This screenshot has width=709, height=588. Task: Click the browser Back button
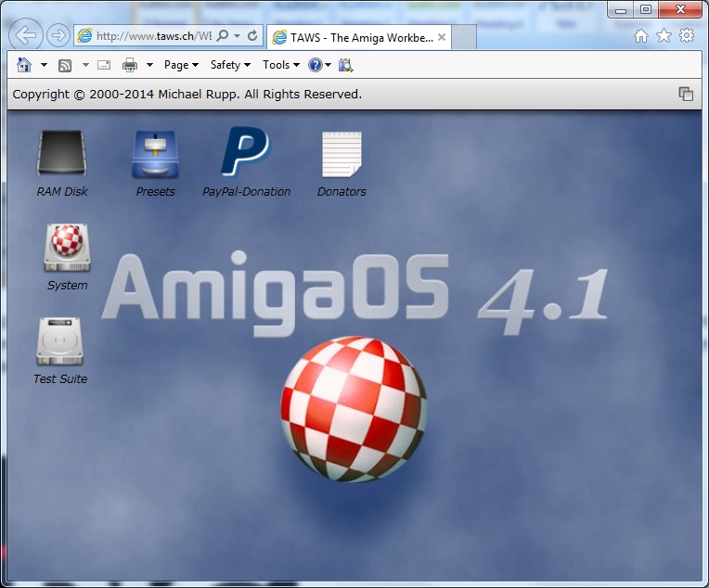(x=27, y=36)
